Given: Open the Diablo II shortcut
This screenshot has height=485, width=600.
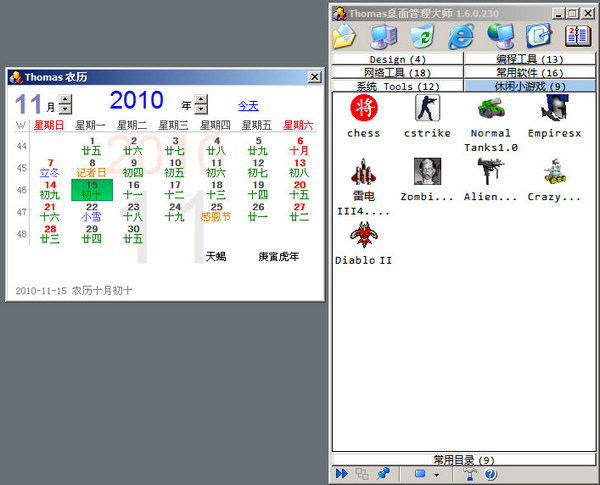Looking at the screenshot, I should (x=364, y=238).
